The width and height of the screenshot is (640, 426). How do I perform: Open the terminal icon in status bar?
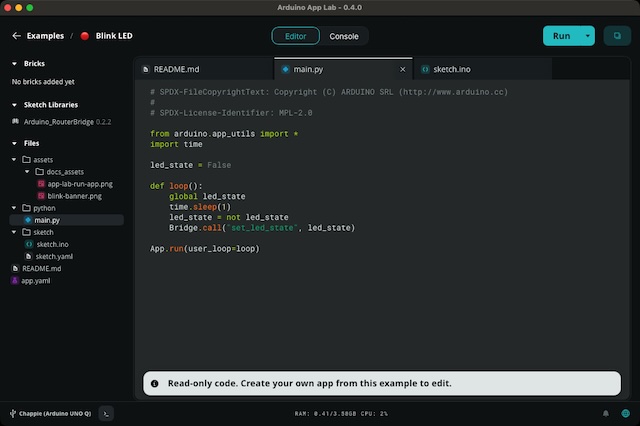coord(107,412)
